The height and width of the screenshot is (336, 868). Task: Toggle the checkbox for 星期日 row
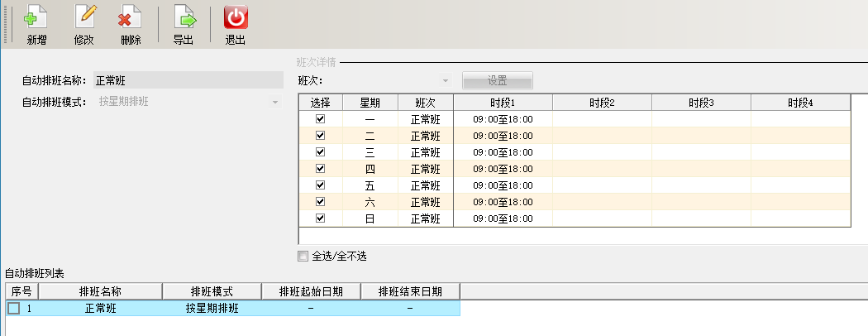coord(321,218)
